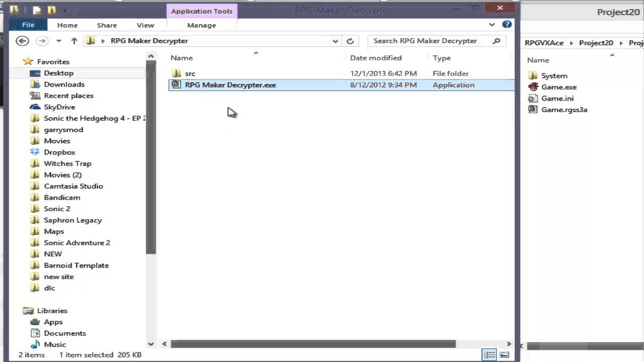Image resolution: width=644 pixels, height=362 pixels.
Task: Click Game.rgss3a icon in Project20 window
Action: [x=533, y=110]
